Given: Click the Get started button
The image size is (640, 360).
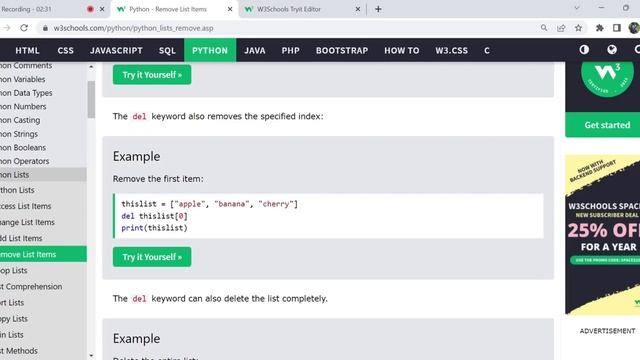Looking at the screenshot, I should pos(602,125).
